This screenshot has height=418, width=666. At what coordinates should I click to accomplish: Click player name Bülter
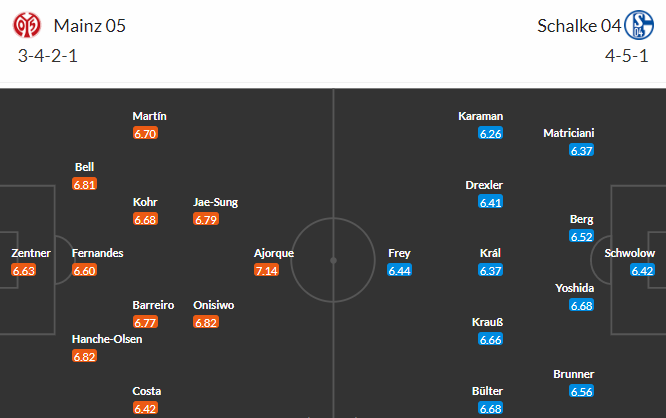[x=487, y=391]
